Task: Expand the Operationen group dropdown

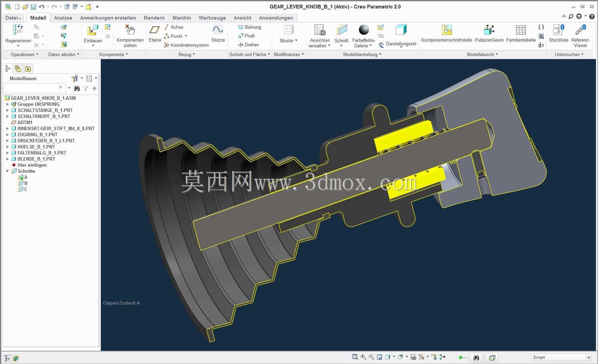Action: [24, 54]
